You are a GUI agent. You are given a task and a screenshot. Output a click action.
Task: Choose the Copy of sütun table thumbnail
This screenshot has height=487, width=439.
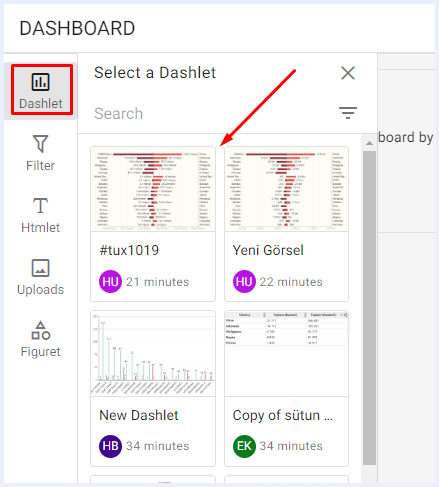click(x=286, y=354)
